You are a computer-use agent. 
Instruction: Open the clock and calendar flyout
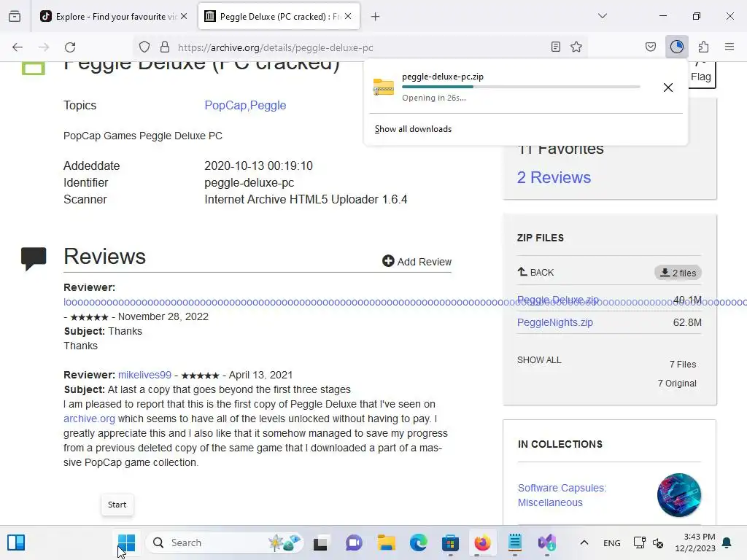pyautogui.click(x=695, y=542)
